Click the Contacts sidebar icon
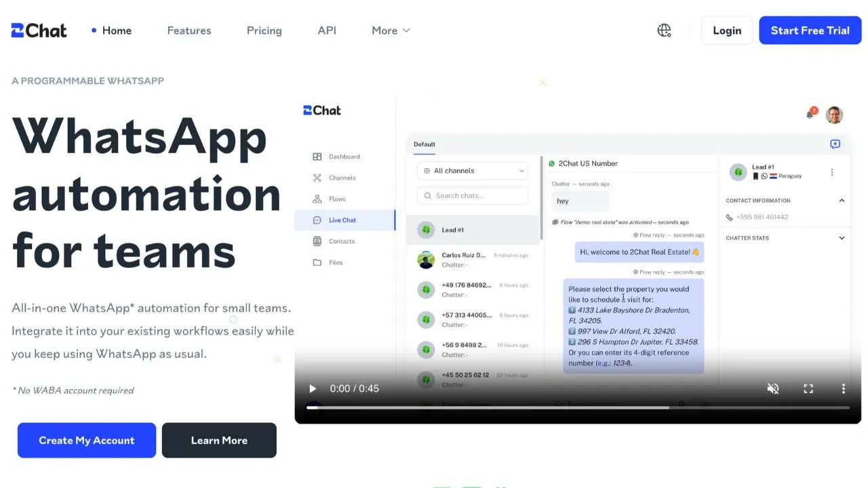 coord(317,241)
